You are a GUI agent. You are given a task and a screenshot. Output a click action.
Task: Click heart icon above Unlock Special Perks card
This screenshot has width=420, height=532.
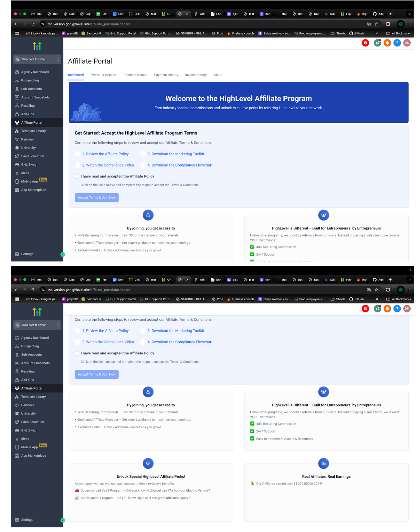coord(148,463)
